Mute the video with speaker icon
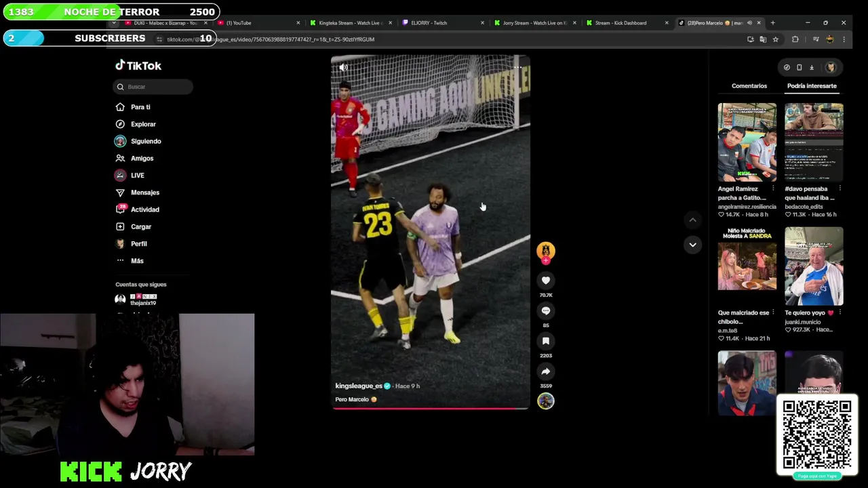The image size is (868, 488). [343, 67]
